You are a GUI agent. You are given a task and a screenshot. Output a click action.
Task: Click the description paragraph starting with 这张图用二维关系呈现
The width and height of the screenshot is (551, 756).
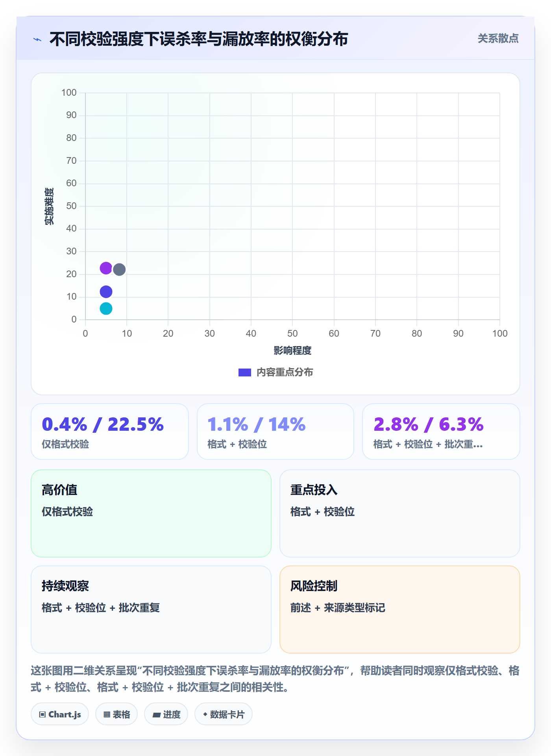[275, 679]
